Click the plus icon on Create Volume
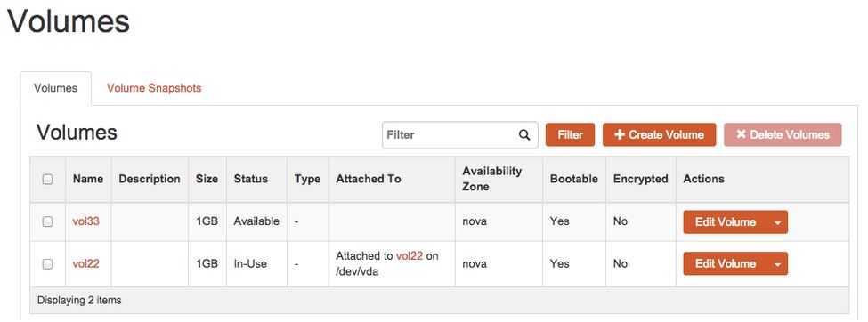The image size is (868, 322). (x=620, y=134)
